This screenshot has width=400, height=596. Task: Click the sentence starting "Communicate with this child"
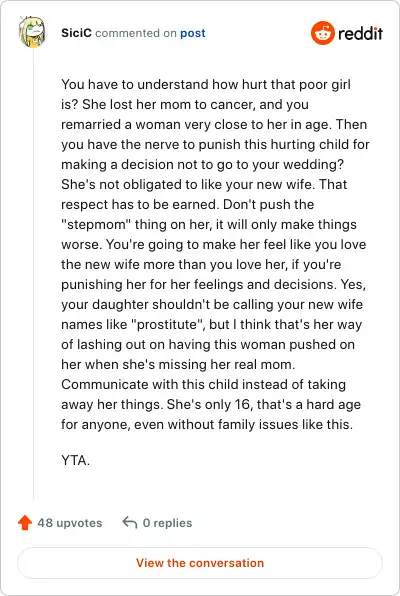(x=203, y=384)
